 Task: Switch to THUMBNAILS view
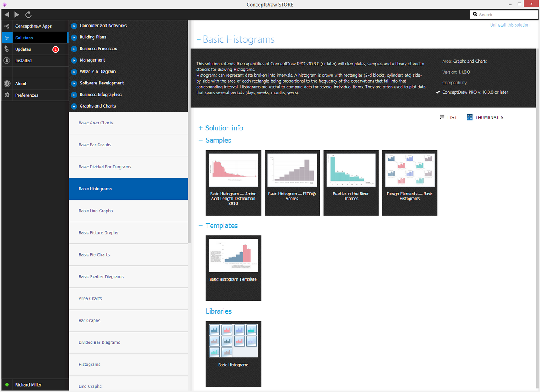coord(485,117)
